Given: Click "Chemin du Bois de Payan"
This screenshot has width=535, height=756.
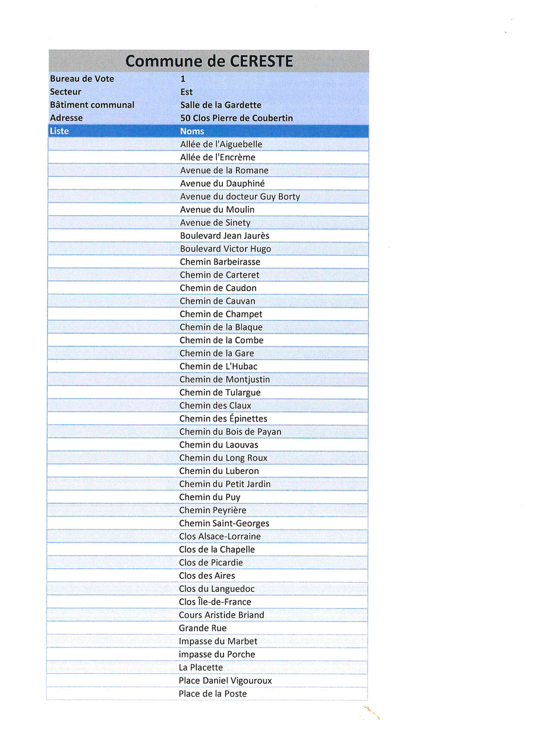Looking at the screenshot, I should [x=230, y=432].
